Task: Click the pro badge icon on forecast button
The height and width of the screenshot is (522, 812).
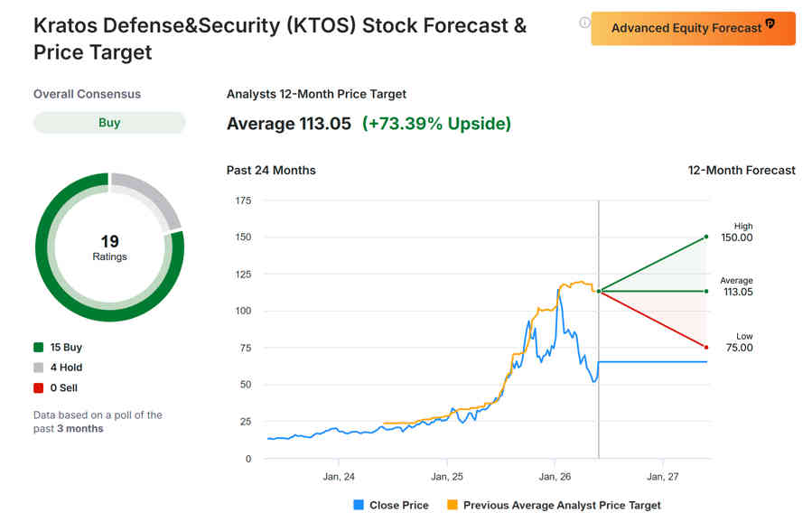Action: [770, 23]
